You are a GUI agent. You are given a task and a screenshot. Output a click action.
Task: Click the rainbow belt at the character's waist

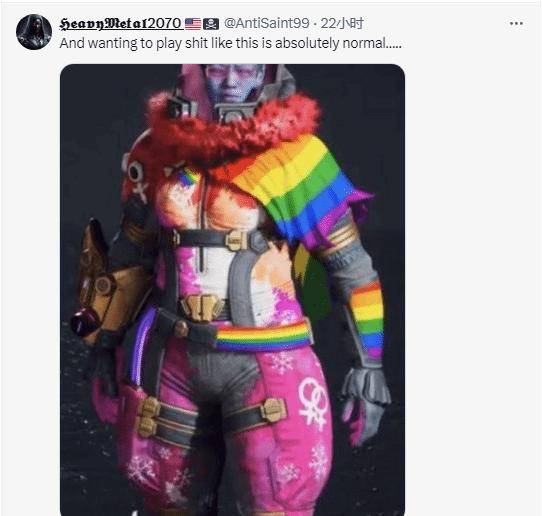pos(263,335)
